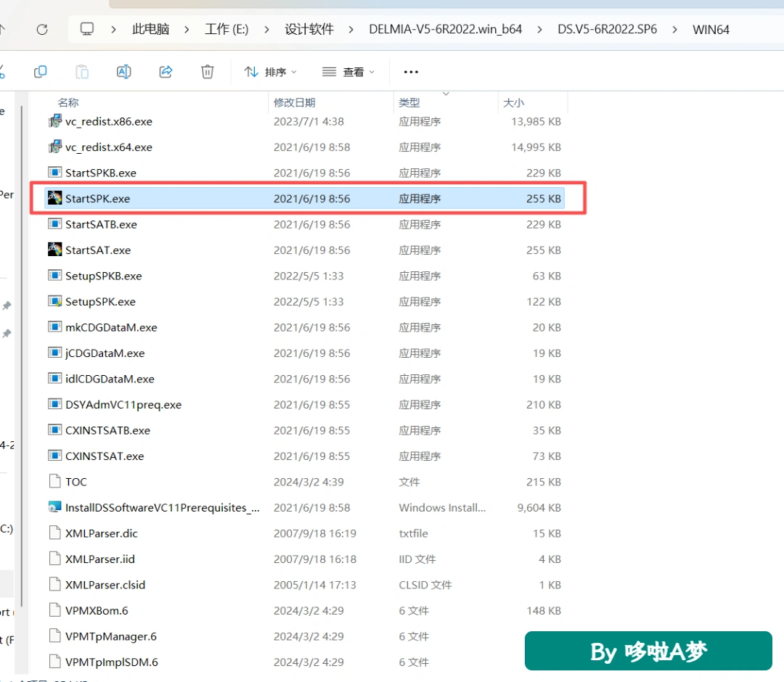Expand chevron after 设计软件 in breadcrumb
The width and height of the screenshot is (784, 682).
351,30
